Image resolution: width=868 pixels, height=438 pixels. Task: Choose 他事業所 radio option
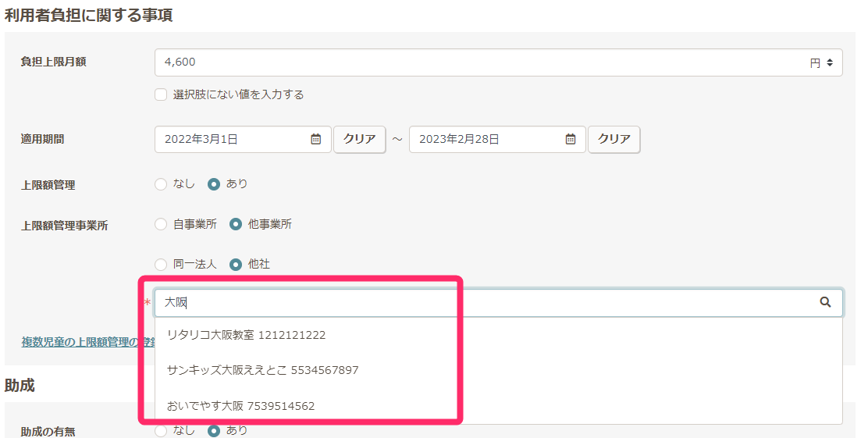coord(236,224)
